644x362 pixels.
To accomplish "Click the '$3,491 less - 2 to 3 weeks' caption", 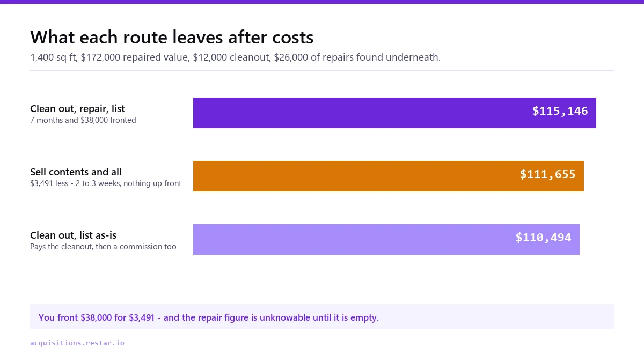I will (x=106, y=183).
